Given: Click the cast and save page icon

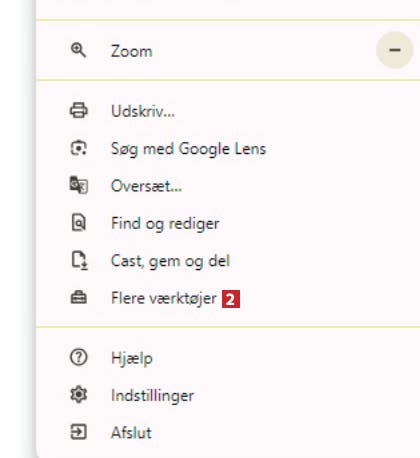Looking at the screenshot, I should click(79, 260).
